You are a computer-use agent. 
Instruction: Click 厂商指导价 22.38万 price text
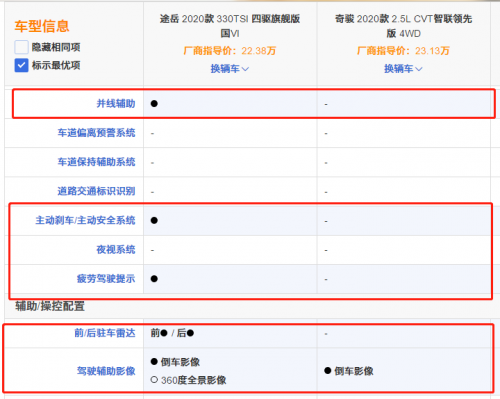230,51
